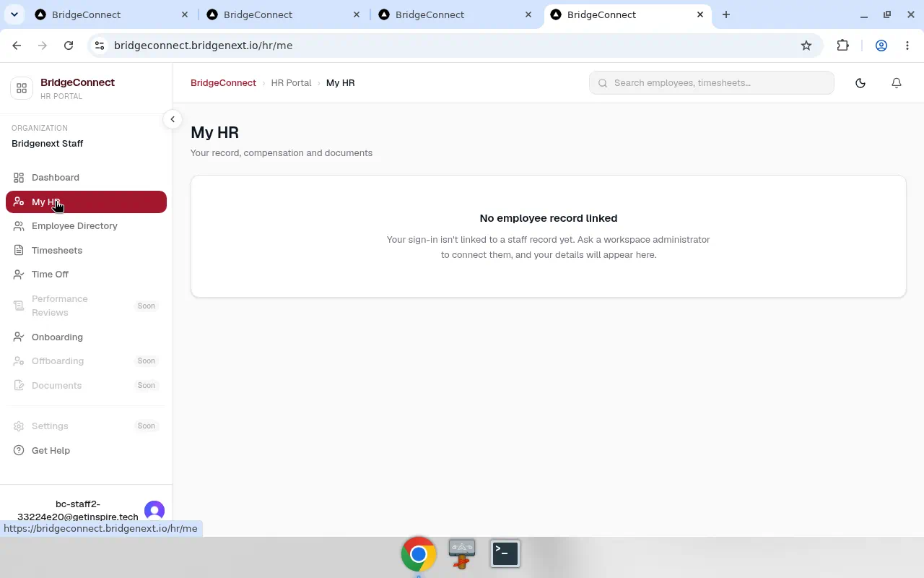Click the Time Off person icon
924x578 pixels.
click(x=19, y=275)
